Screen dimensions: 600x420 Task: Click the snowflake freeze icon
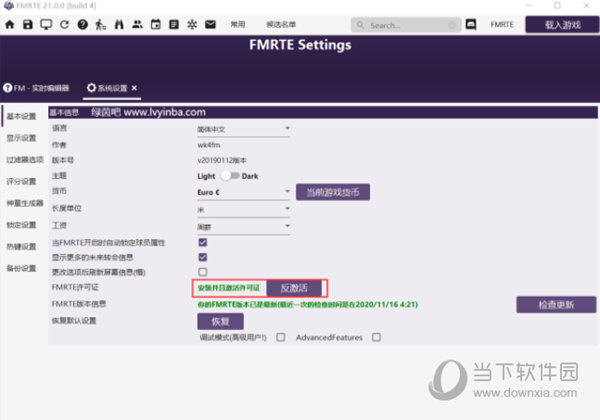(192, 25)
